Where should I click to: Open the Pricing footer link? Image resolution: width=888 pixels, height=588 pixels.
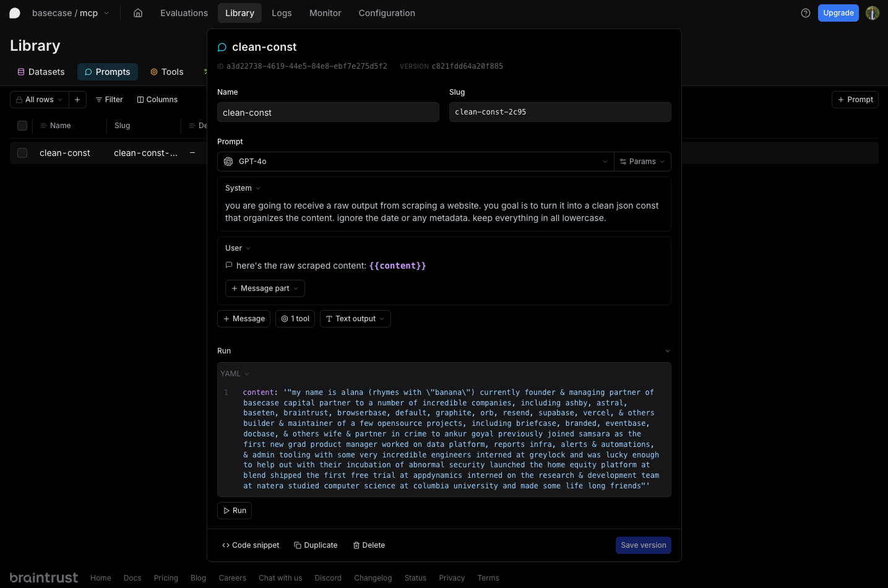point(166,578)
